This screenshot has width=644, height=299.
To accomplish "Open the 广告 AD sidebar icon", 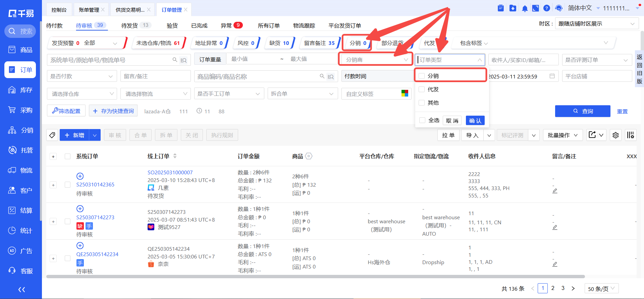I will tap(12, 251).
